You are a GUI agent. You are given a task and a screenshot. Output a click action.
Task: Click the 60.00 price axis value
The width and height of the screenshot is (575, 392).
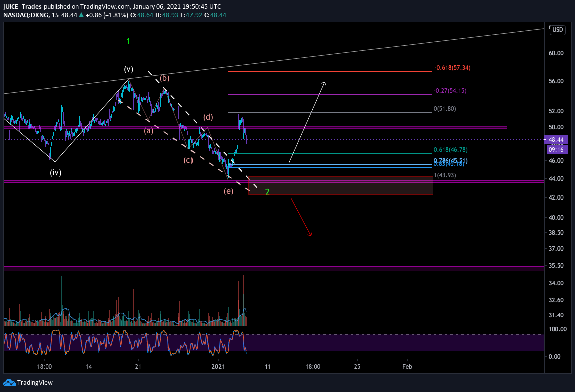556,53
